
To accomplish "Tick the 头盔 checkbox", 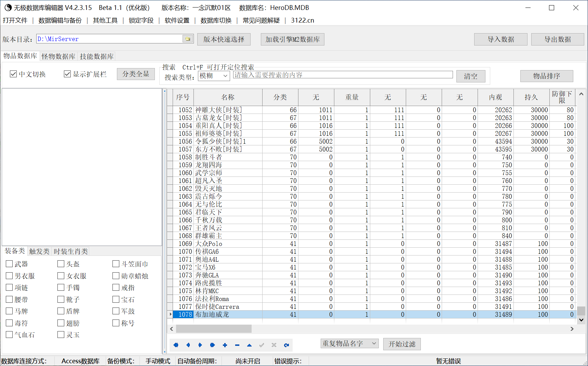I will click(x=61, y=264).
